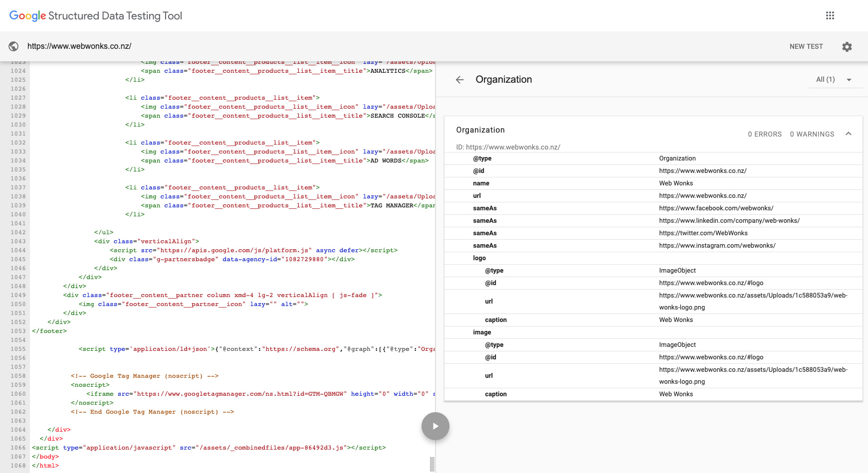
Task: Click the logo property row label
Action: [x=479, y=258]
